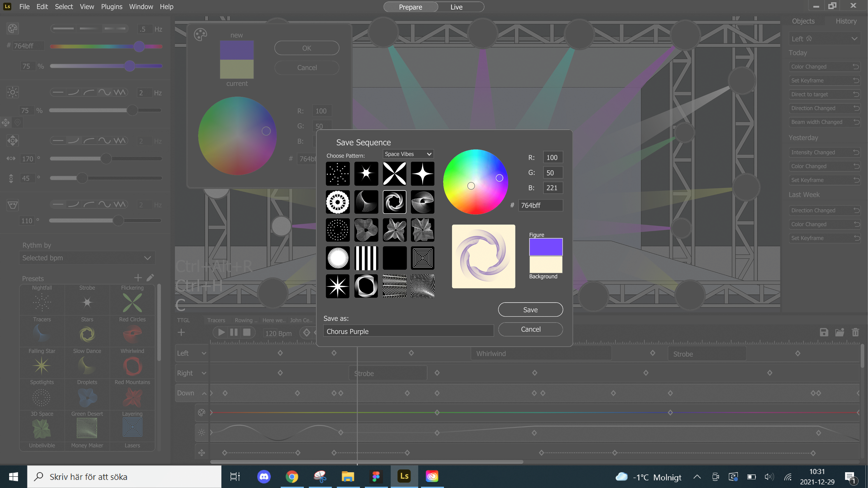868x488 pixels.
Task: Click the B value field showing 221
Action: pos(553,188)
